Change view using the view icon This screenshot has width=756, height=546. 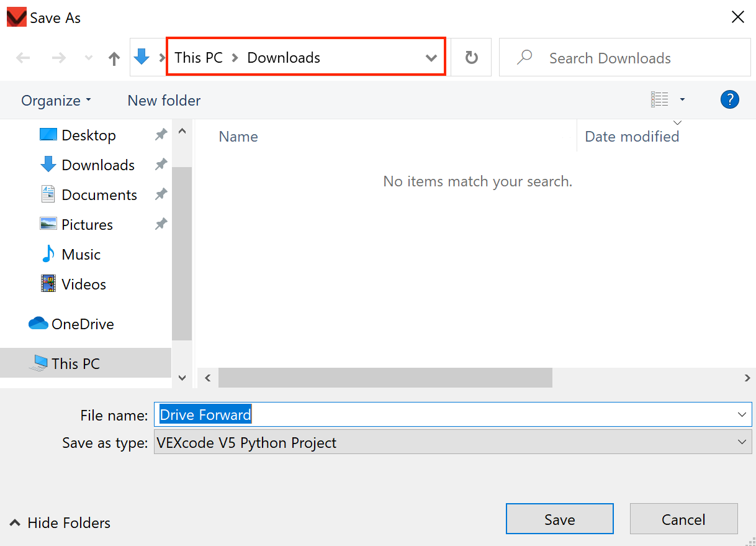point(660,99)
